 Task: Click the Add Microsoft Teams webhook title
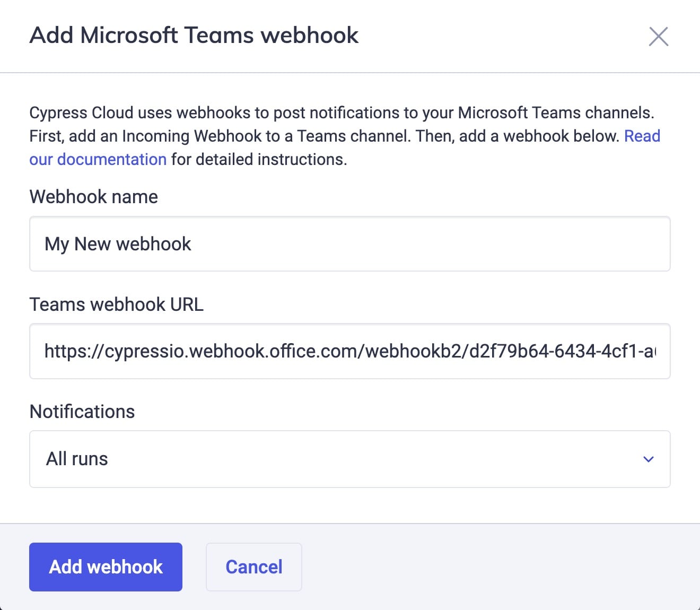194,35
